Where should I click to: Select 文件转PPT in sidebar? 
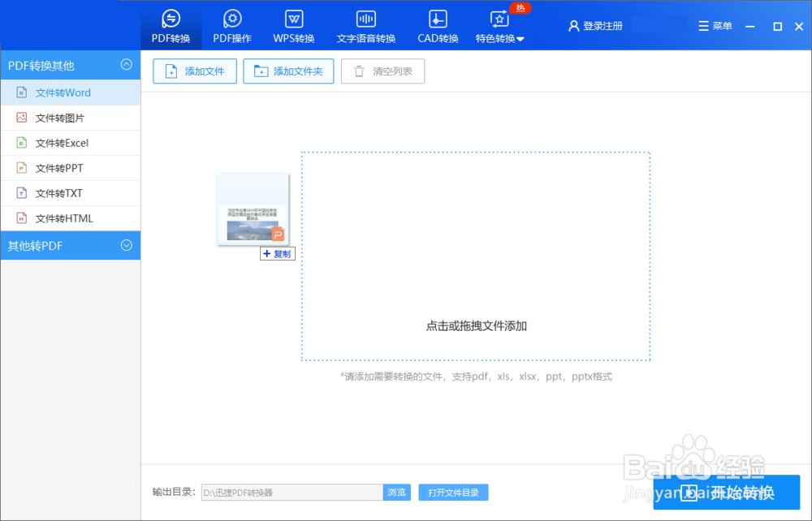pos(71,168)
